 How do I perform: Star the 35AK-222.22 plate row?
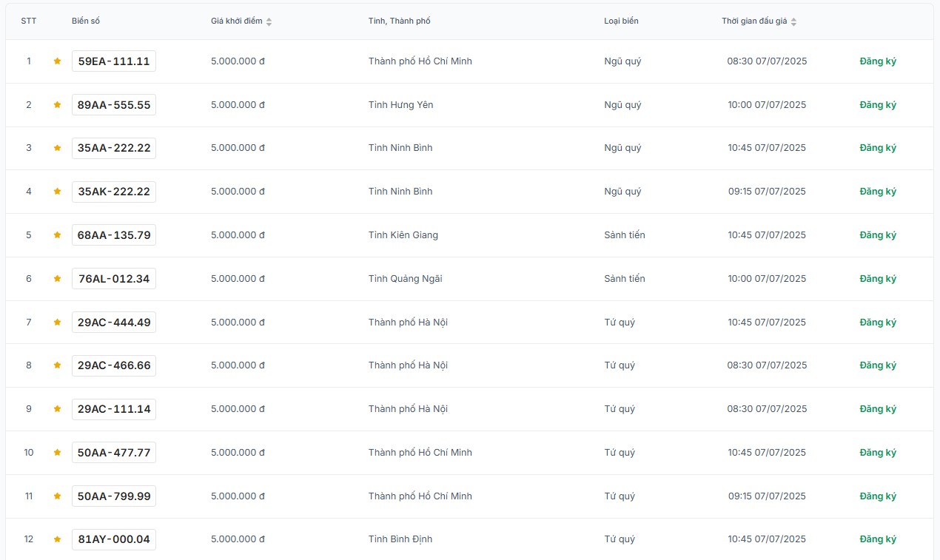pyautogui.click(x=57, y=192)
